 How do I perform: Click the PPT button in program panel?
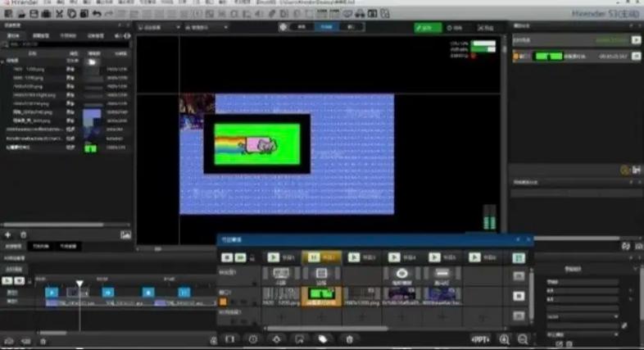[480, 339]
